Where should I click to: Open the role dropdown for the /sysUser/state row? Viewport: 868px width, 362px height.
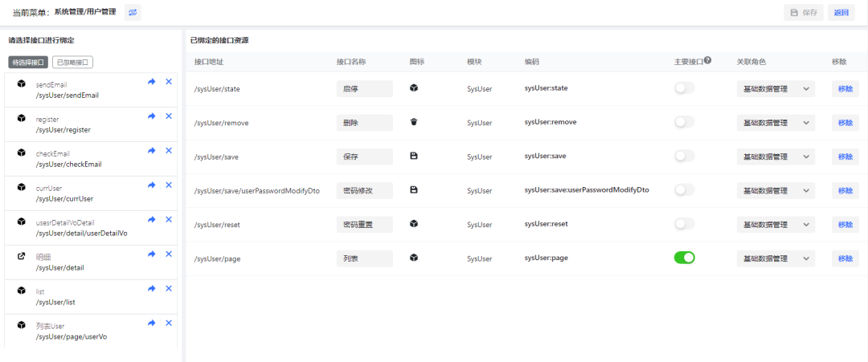click(775, 89)
